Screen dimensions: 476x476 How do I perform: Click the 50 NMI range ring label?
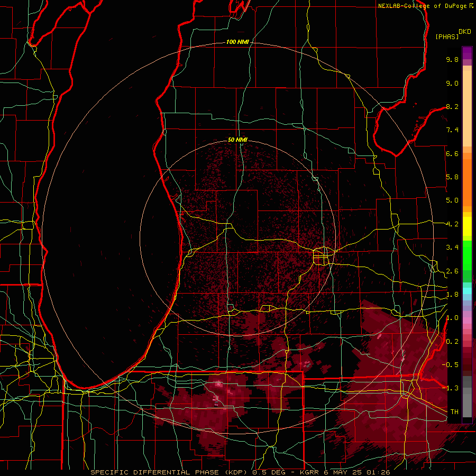[237, 140]
